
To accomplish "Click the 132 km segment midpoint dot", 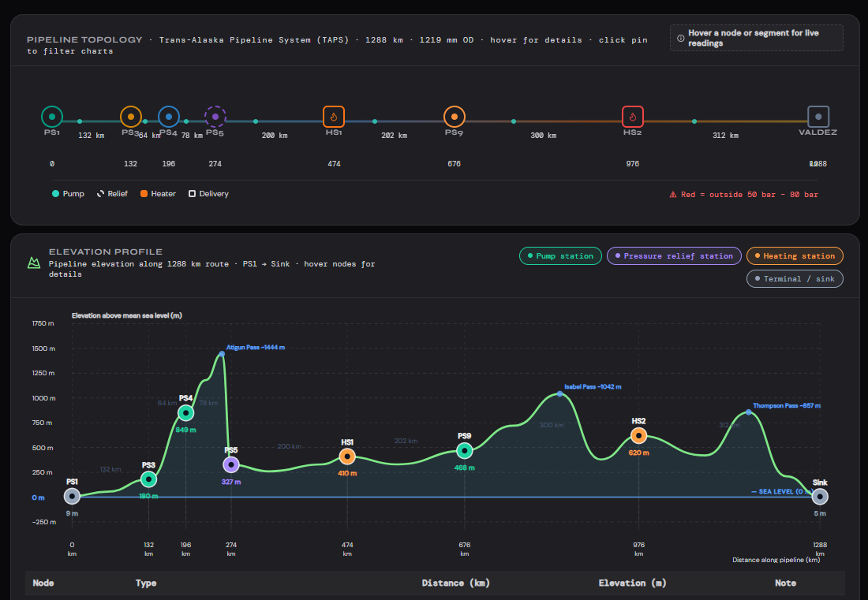I will (80, 121).
